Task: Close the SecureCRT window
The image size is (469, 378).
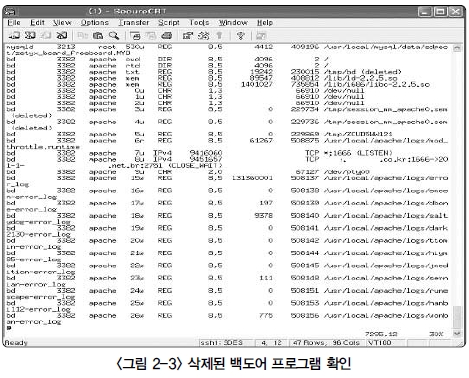Action: tap(455, 12)
